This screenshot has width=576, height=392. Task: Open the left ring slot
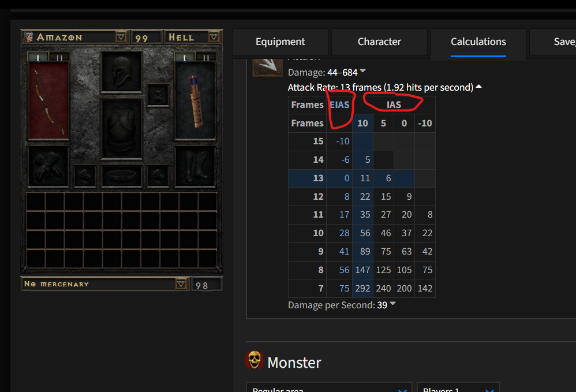point(85,176)
